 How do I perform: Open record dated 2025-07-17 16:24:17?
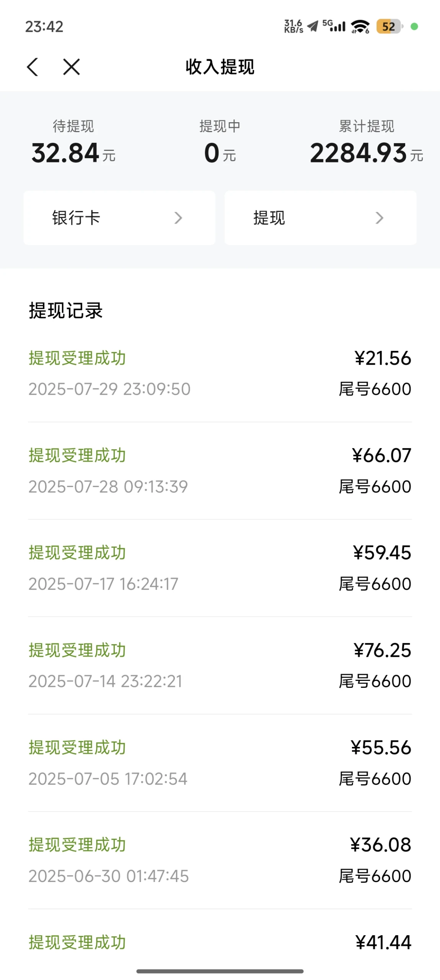coord(220,568)
